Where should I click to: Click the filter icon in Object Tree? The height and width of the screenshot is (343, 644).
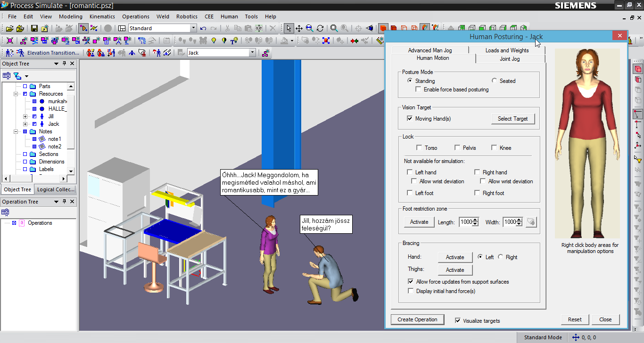click(x=17, y=76)
